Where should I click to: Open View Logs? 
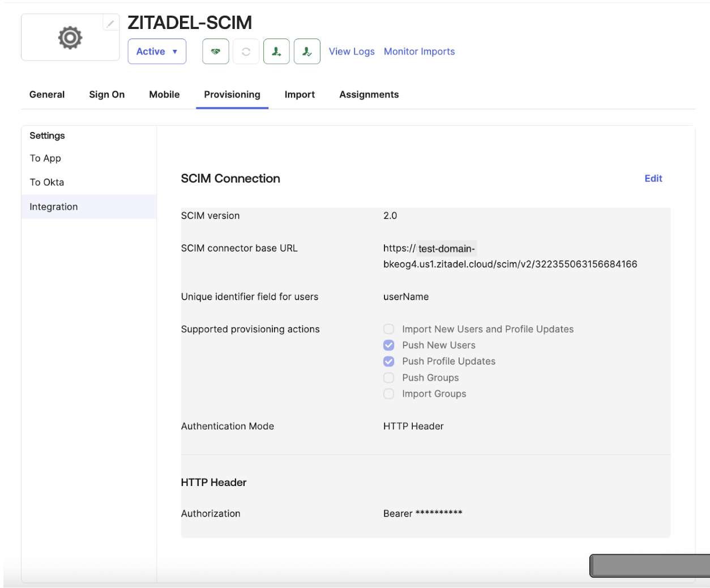coord(352,52)
